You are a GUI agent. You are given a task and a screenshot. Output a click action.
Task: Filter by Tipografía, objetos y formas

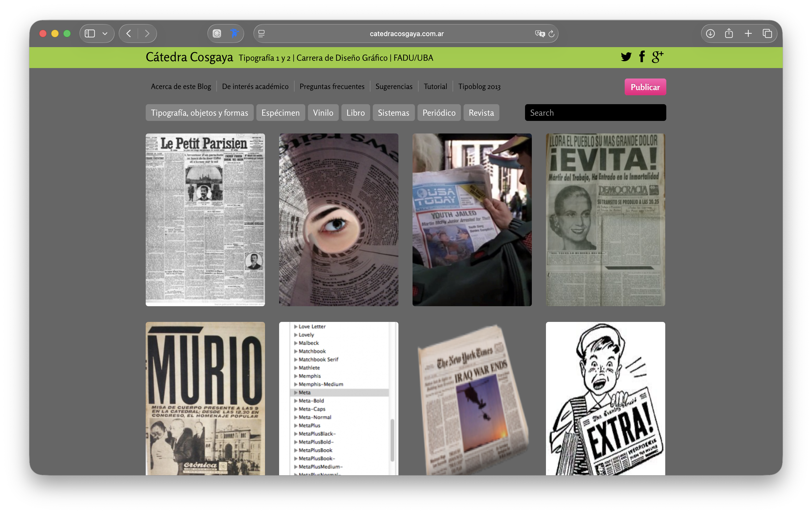click(x=199, y=113)
